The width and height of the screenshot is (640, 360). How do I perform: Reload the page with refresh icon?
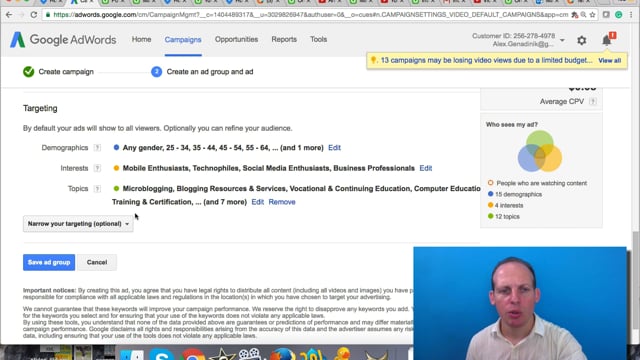tap(33, 15)
